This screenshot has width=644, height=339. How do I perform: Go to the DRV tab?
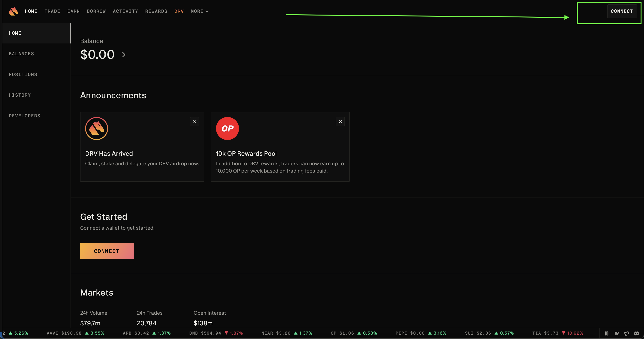click(179, 11)
